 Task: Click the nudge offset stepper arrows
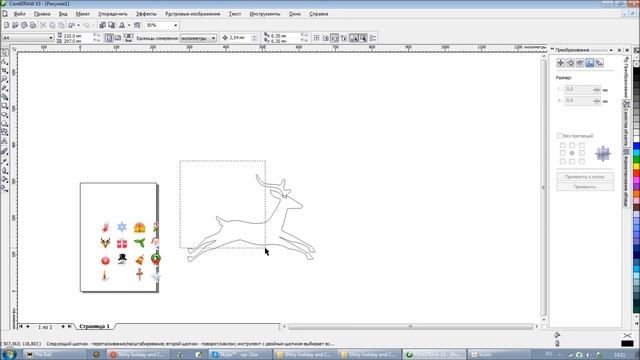(254, 38)
